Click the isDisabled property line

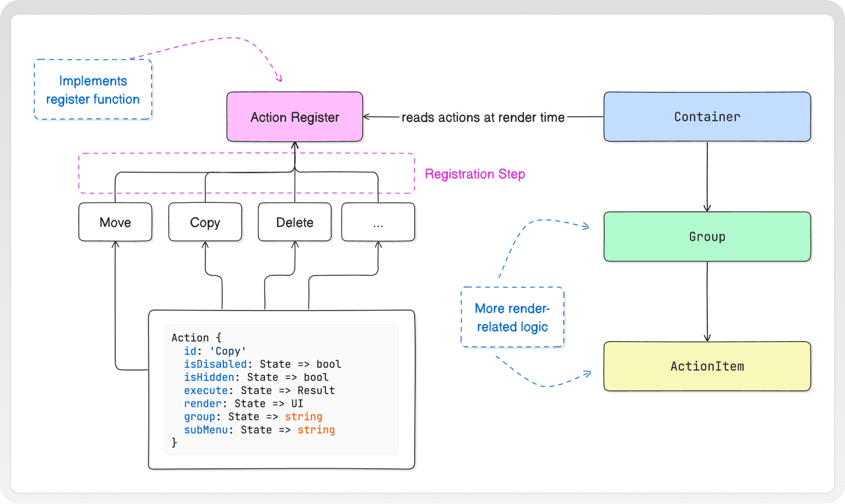pos(263,364)
